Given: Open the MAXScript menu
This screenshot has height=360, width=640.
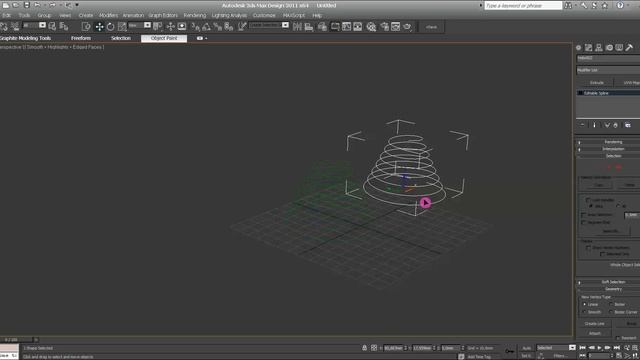Looking at the screenshot, I should [293, 15].
